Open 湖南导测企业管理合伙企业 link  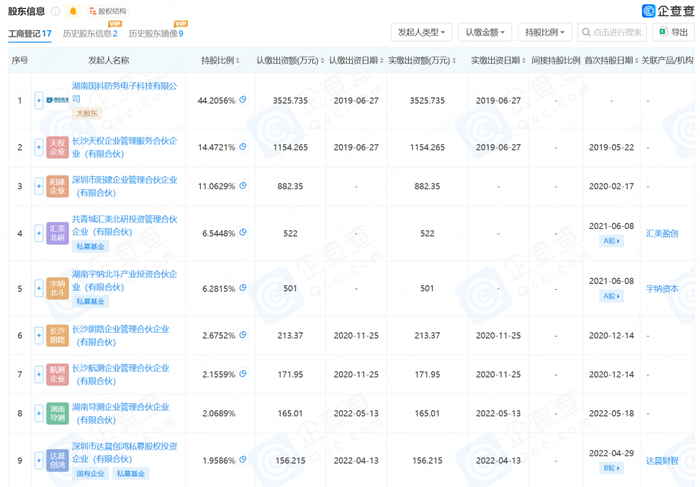click(121, 413)
